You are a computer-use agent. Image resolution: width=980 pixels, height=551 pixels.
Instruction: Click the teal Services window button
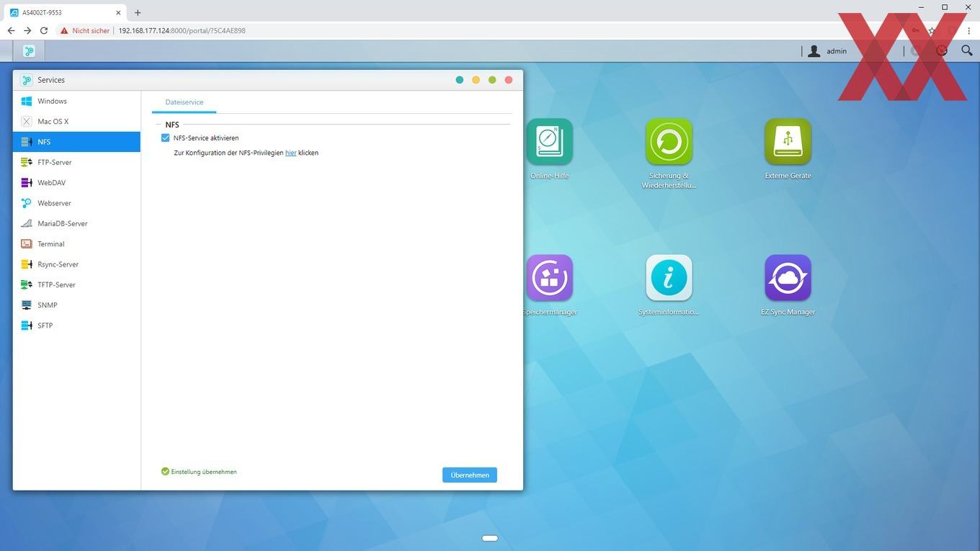(460, 80)
